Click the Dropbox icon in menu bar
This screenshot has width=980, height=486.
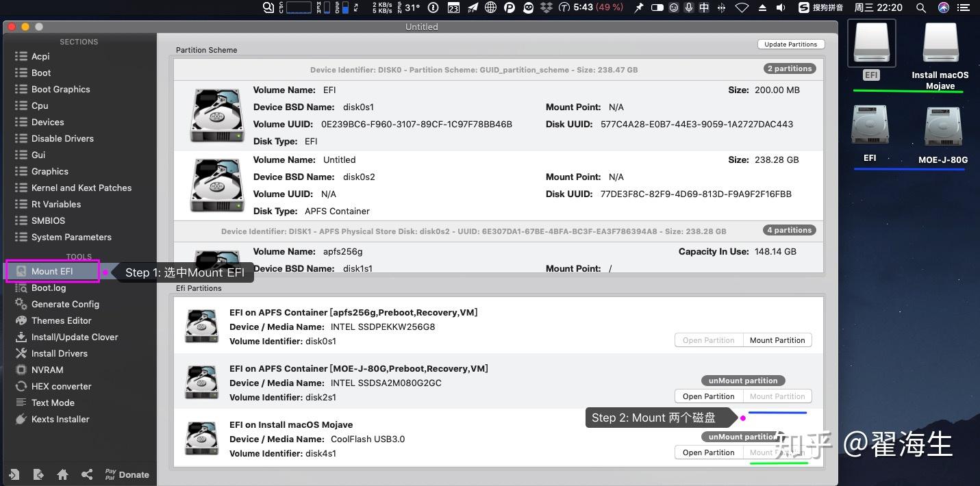point(546,8)
